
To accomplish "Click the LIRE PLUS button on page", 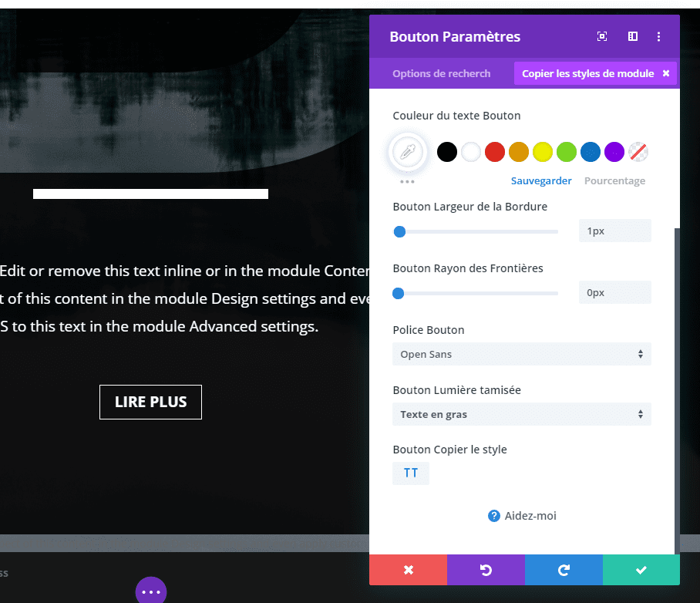I will point(150,402).
